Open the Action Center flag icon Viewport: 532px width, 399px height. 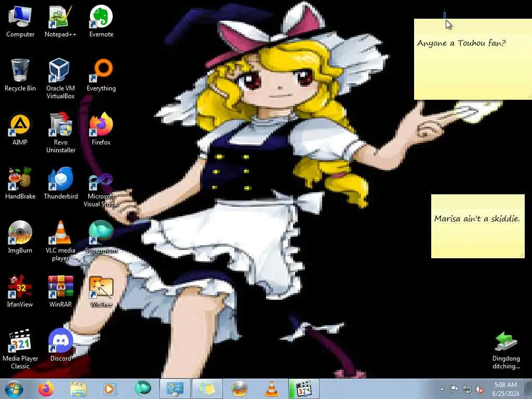(x=454, y=389)
